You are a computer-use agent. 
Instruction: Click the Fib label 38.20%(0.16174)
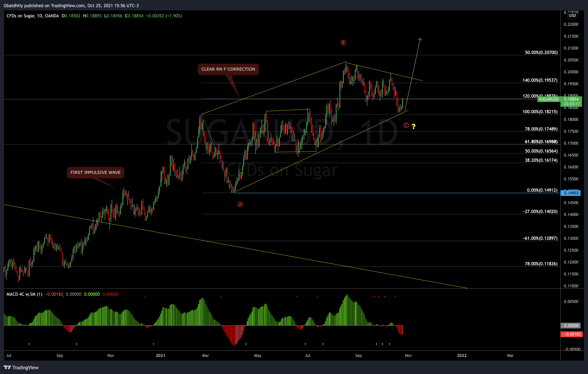point(541,160)
